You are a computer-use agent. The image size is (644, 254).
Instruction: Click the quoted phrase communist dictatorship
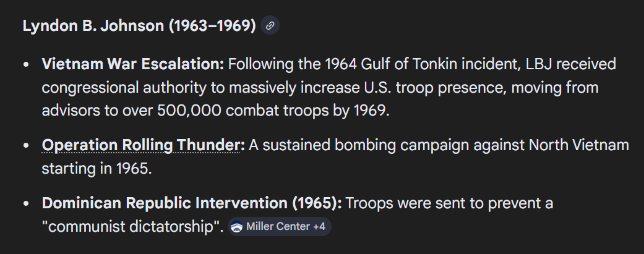pos(132,227)
